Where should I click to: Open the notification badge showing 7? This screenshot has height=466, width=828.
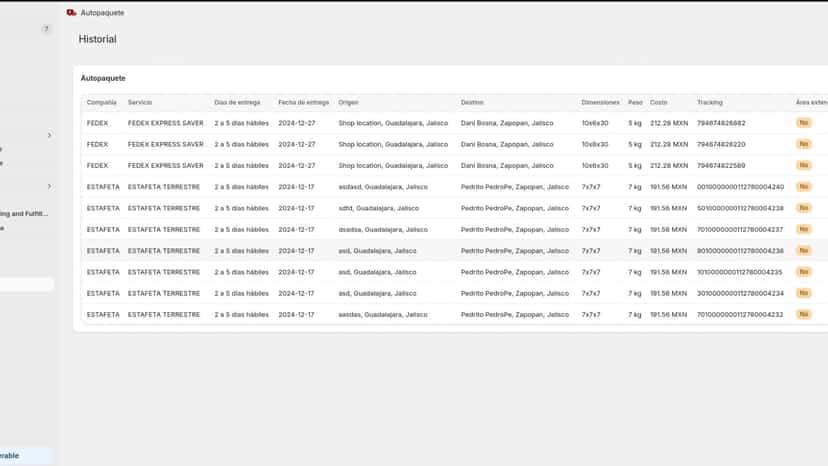(x=46, y=29)
